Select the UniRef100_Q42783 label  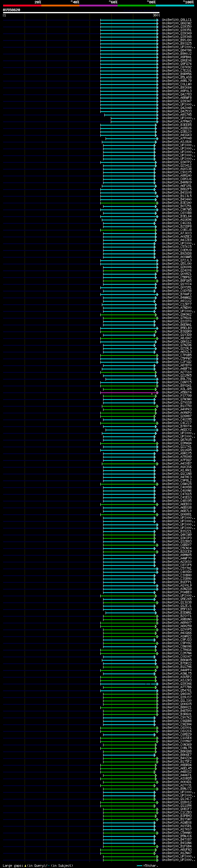(176, 94)
